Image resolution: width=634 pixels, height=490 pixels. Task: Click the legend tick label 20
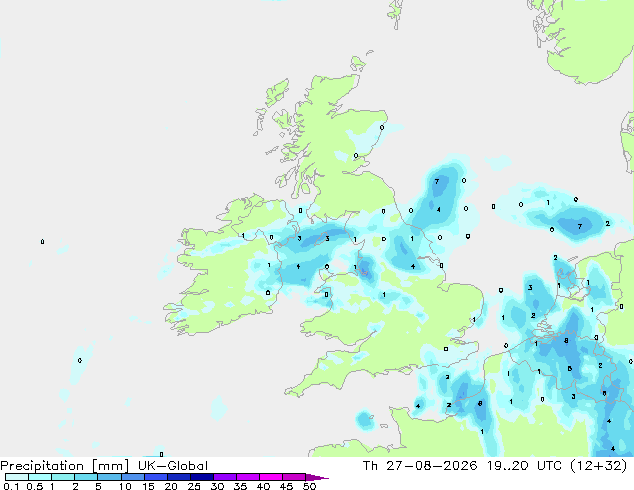(x=171, y=486)
